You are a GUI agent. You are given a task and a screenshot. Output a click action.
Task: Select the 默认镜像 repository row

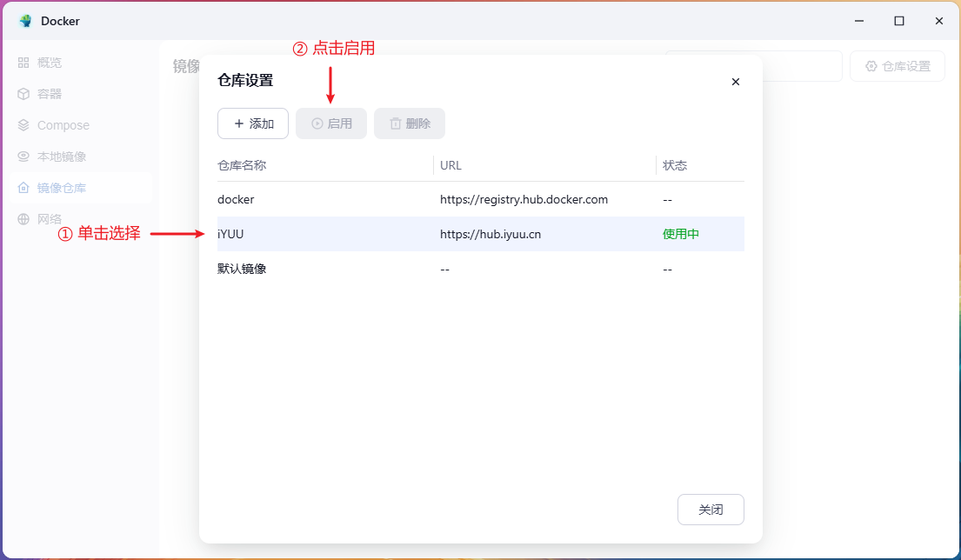click(481, 269)
